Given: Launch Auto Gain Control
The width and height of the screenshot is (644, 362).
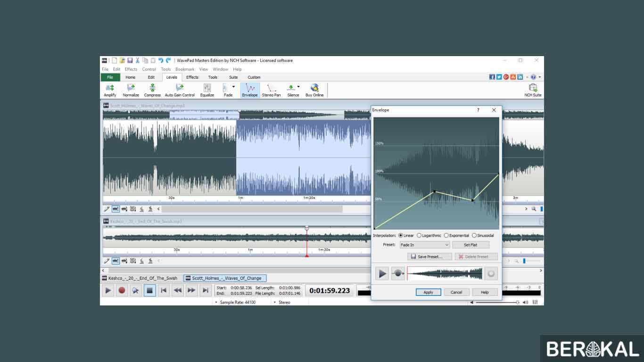Looking at the screenshot, I should (180, 90).
